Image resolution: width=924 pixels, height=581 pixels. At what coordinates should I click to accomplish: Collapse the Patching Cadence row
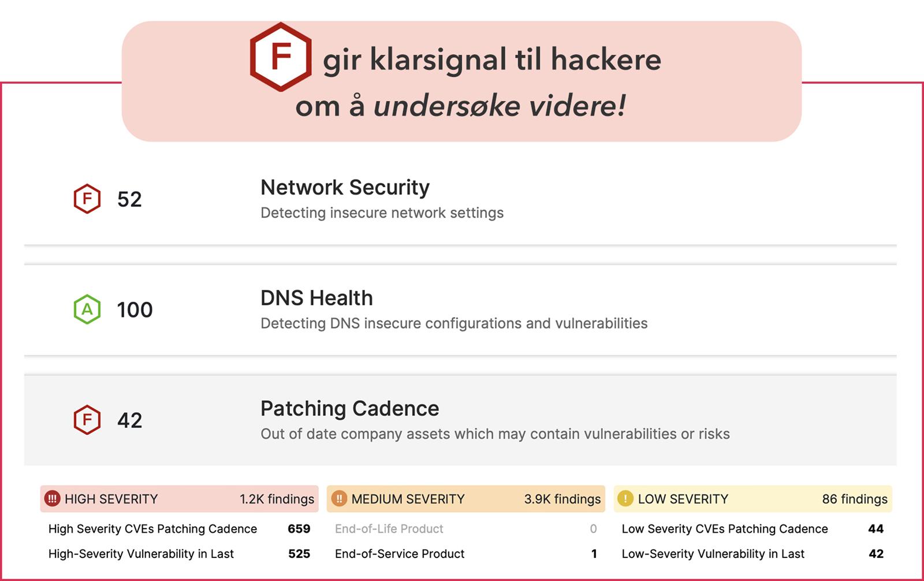pos(460,420)
